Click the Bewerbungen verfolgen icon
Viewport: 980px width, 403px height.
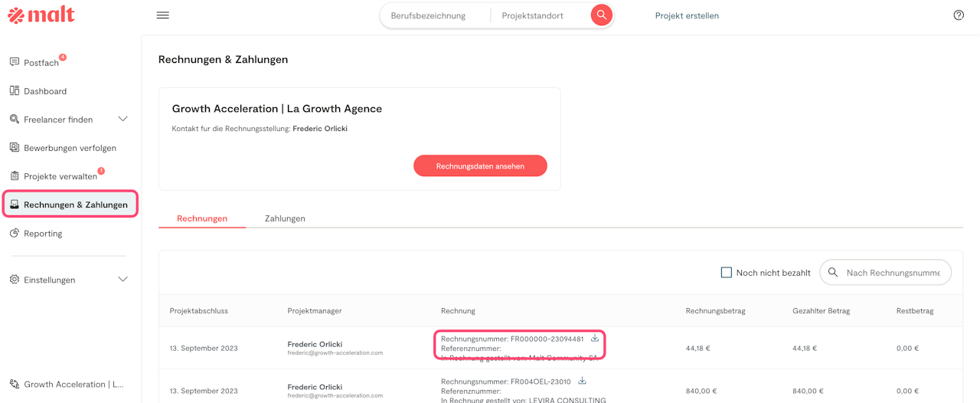pos(15,147)
